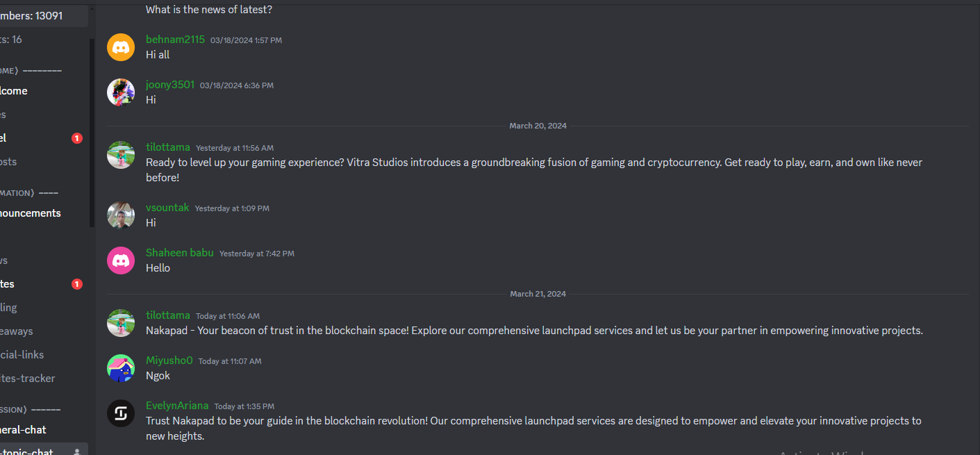Image resolution: width=980 pixels, height=455 pixels.
Task: Click the username EvelynAriana
Action: point(177,406)
